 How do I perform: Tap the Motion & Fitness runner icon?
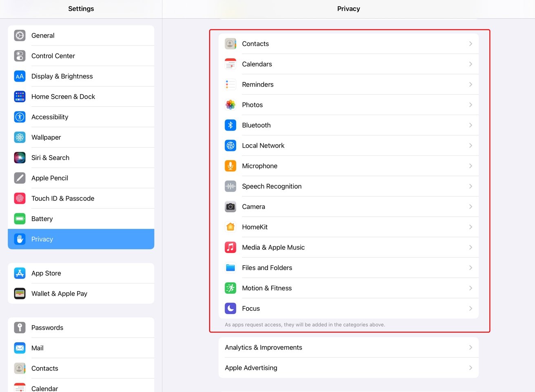(x=230, y=288)
